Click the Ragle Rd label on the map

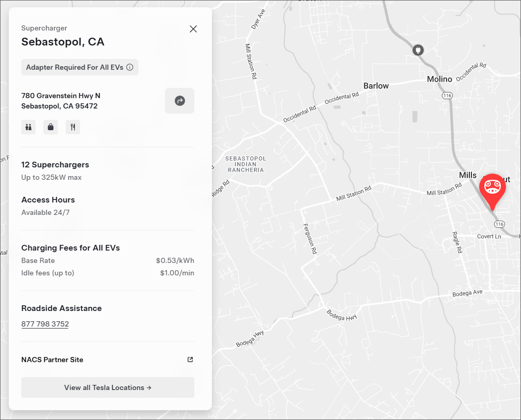click(x=457, y=242)
